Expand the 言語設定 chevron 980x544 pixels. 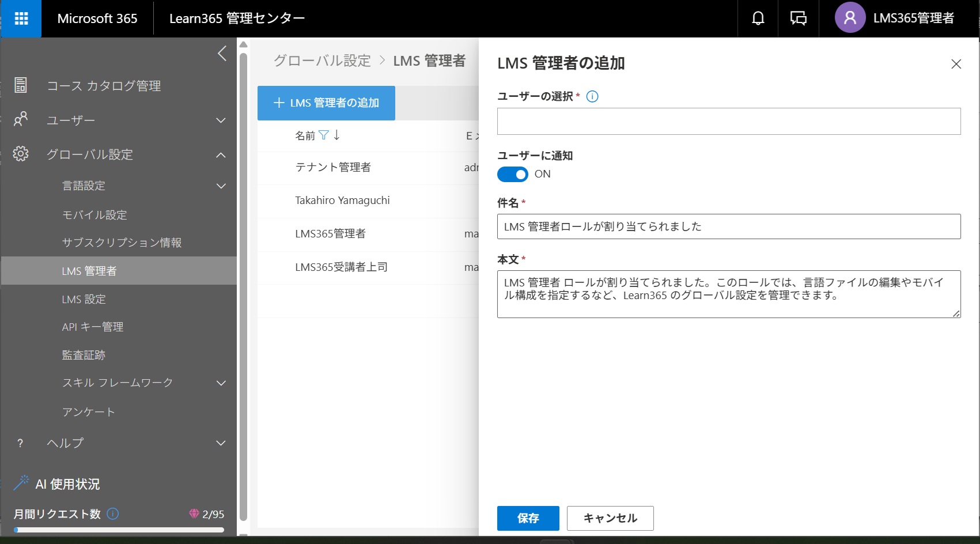pyautogui.click(x=221, y=186)
